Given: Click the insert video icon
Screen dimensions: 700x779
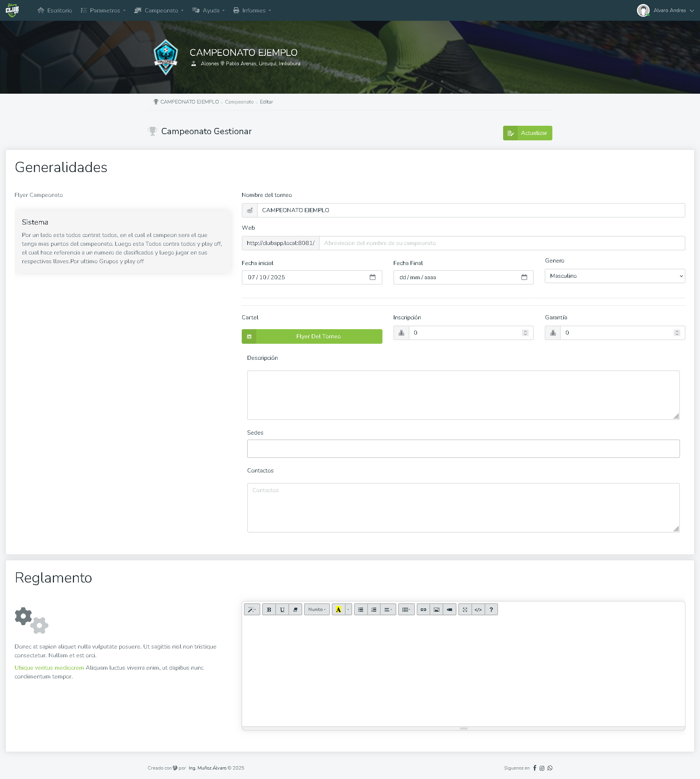Looking at the screenshot, I should pyautogui.click(x=449, y=609).
